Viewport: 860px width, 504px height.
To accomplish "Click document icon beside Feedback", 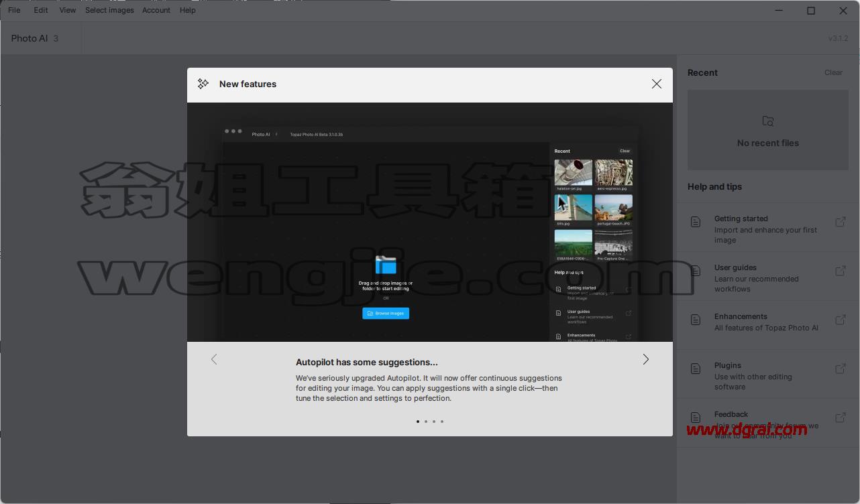I will [x=696, y=418].
